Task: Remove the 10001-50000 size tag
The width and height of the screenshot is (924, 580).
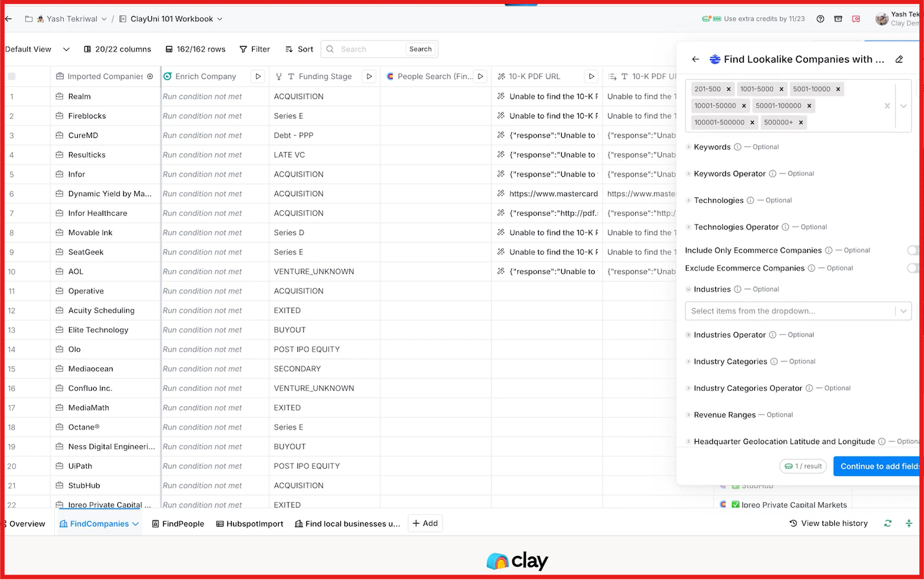Action: coord(743,106)
